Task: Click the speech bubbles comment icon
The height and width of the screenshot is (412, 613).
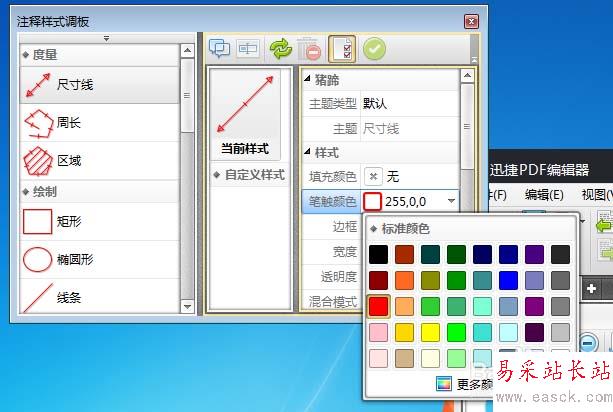Action: tap(219, 48)
